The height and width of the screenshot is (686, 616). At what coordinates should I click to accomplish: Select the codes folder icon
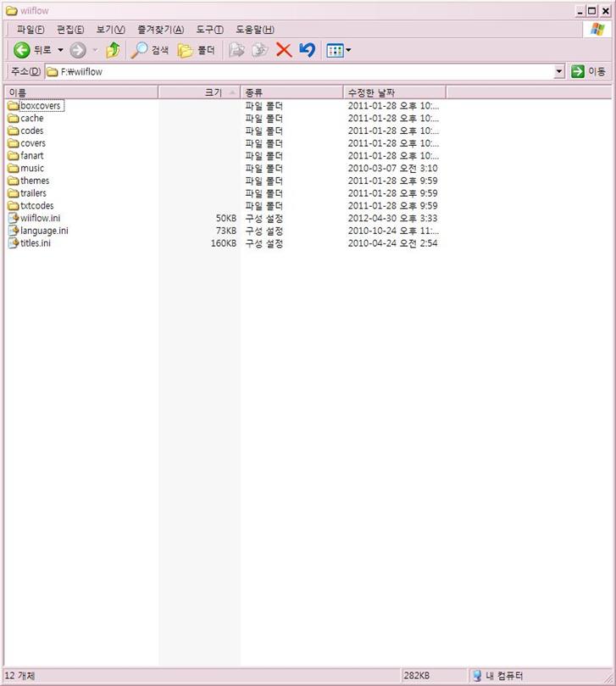click(13, 131)
